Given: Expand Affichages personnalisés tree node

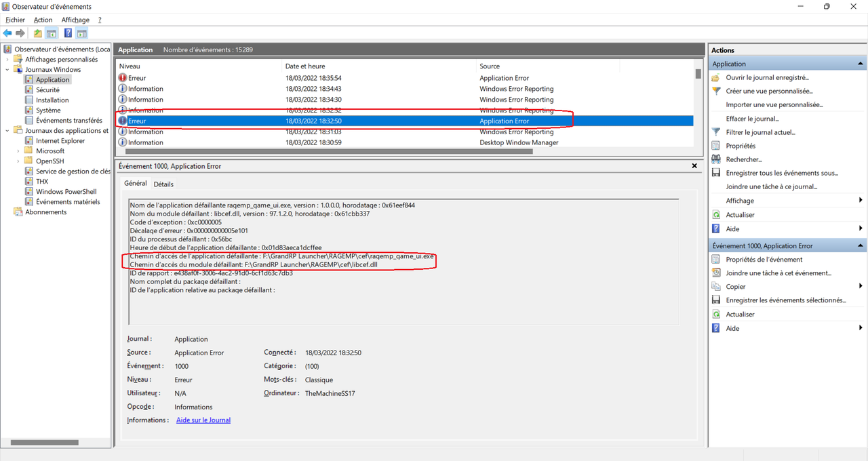Looking at the screenshot, I should pyautogui.click(x=7, y=59).
